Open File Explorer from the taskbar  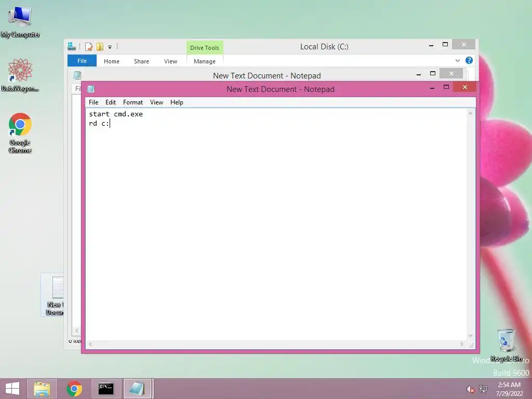[42, 389]
